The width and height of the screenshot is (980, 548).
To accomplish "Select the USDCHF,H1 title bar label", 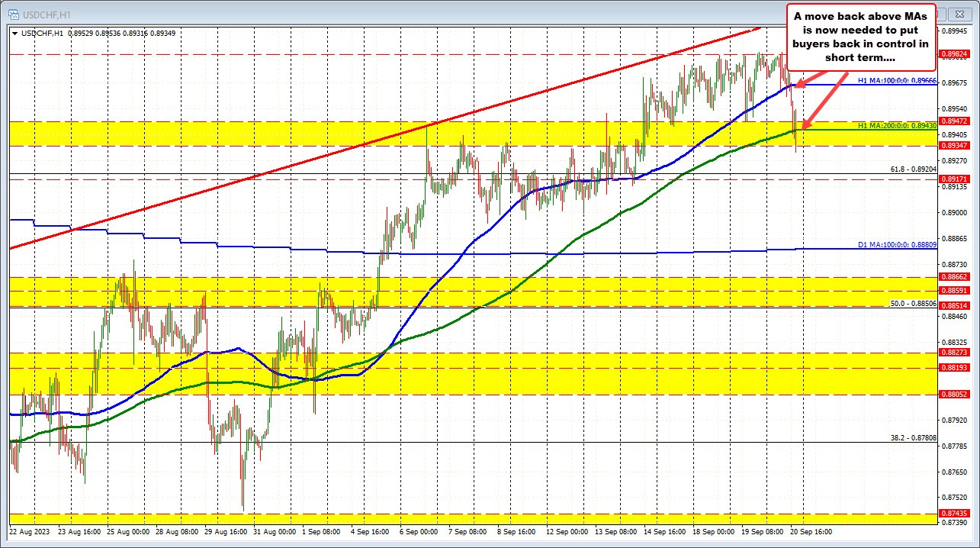I will pos(46,14).
